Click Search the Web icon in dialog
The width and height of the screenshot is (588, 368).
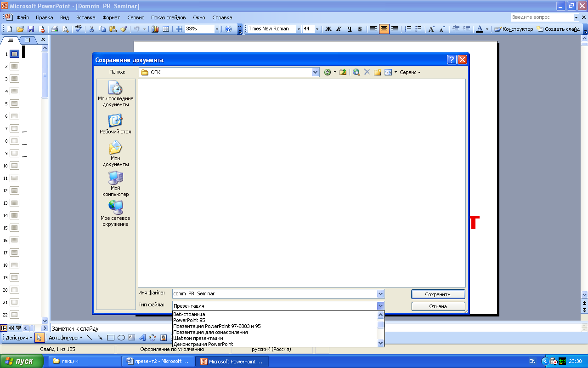(356, 72)
